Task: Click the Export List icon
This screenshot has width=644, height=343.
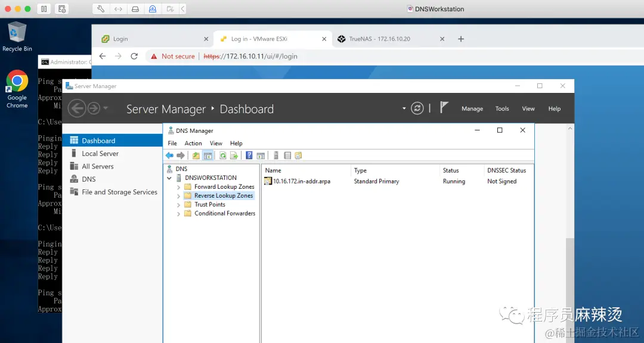Action: (234, 155)
